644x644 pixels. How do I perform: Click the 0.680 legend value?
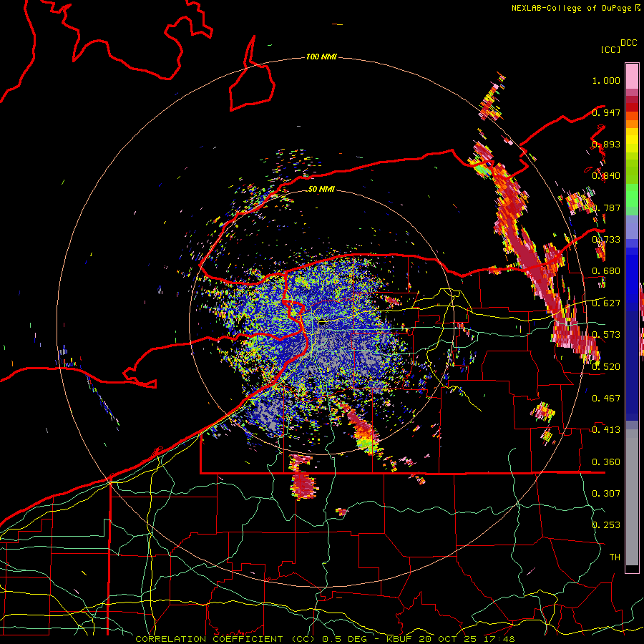click(x=606, y=271)
